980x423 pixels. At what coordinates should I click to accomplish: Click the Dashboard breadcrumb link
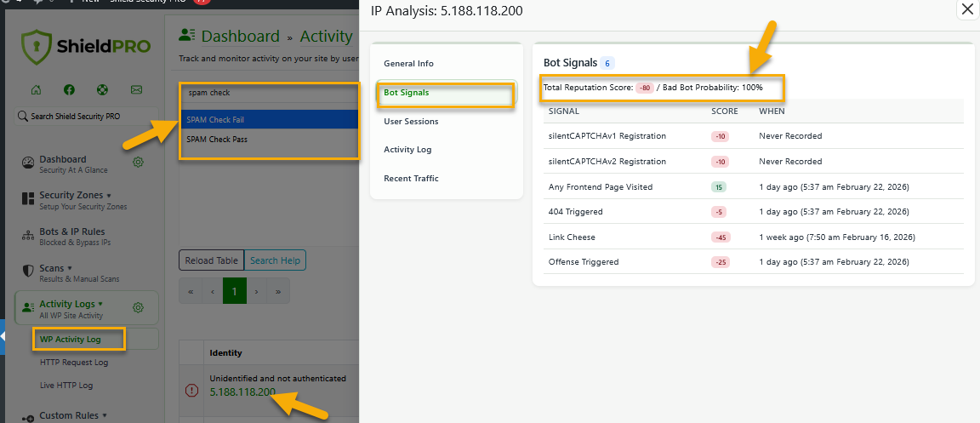coord(240,37)
